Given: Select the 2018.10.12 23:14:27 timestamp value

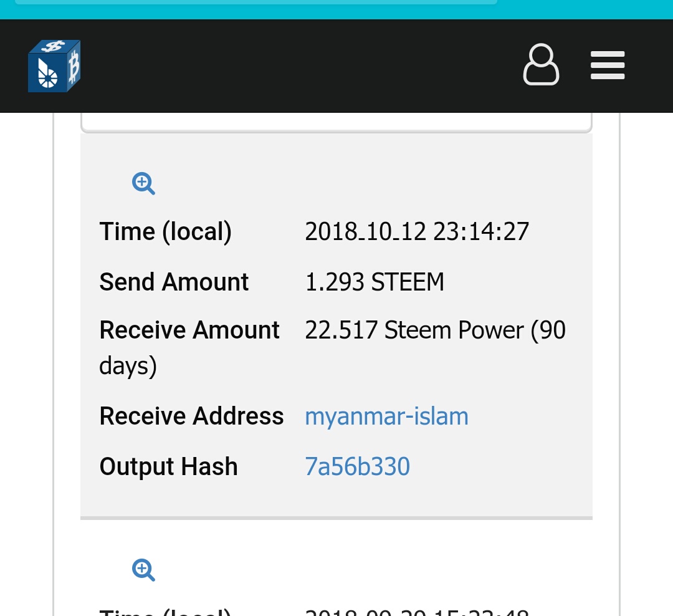Looking at the screenshot, I should (417, 231).
